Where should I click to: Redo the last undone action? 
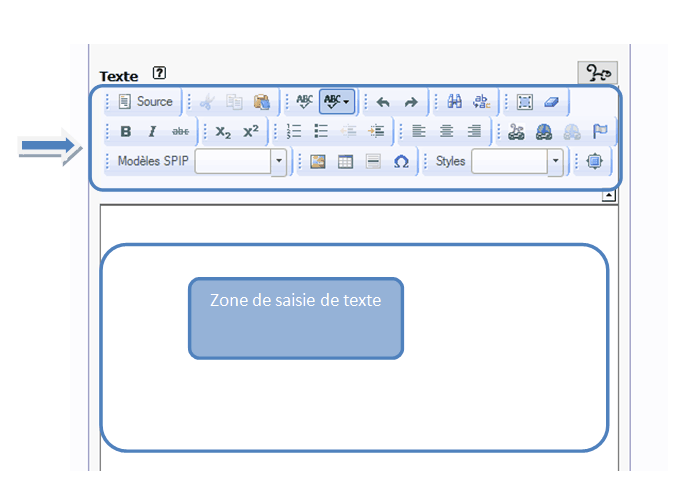tap(411, 102)
